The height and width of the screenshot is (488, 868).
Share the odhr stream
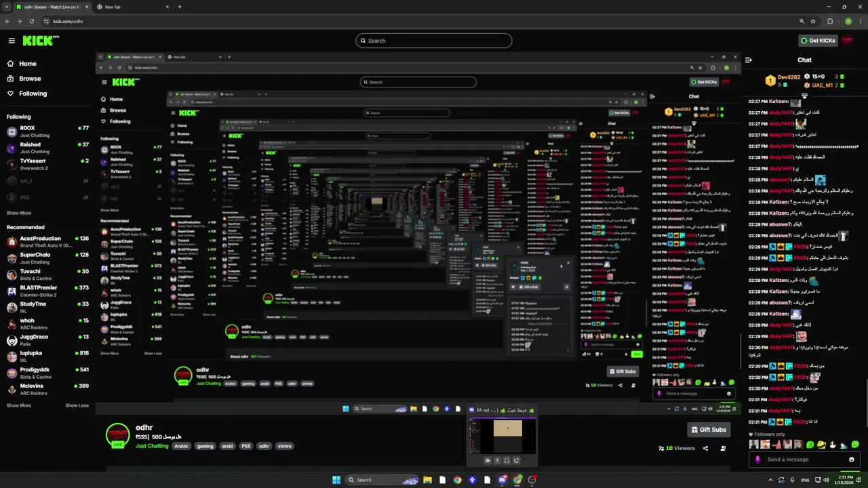pos(705,448)
